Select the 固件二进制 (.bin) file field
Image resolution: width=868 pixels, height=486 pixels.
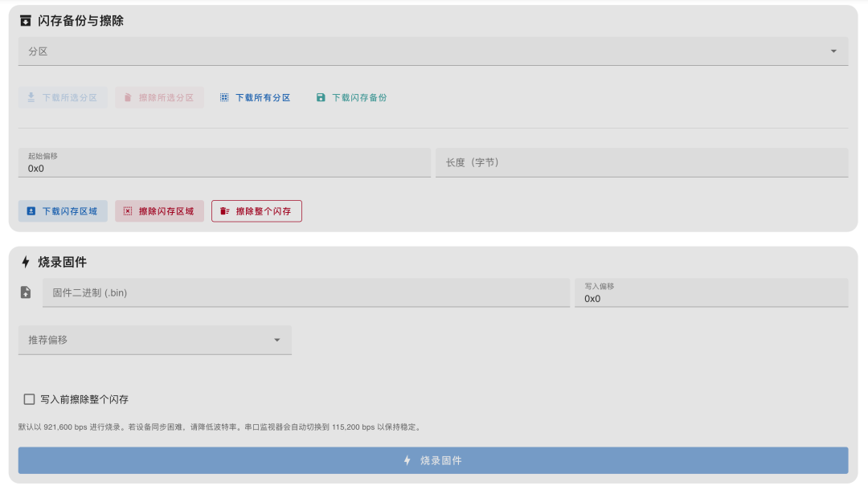pyautogui.click(x=306, y=293)
